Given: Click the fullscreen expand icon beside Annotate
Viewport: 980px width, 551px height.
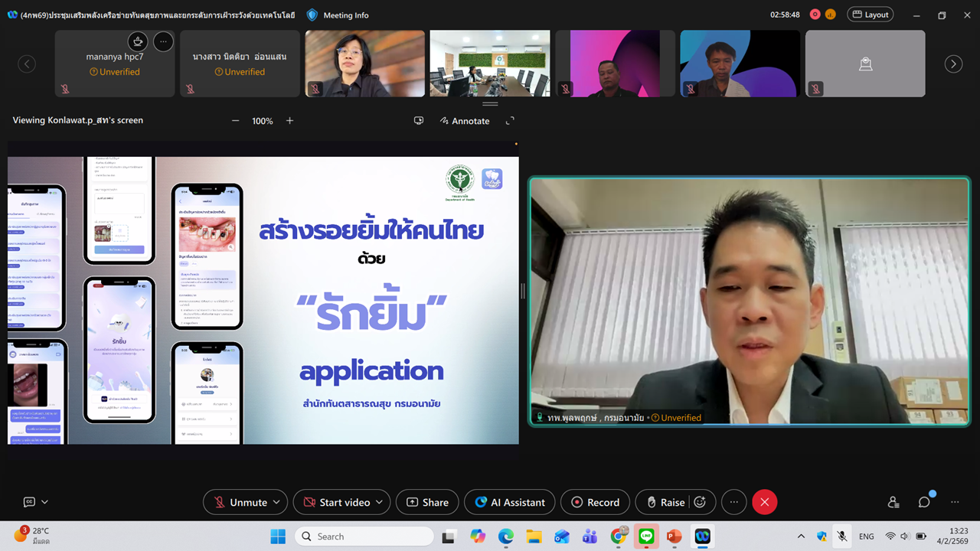Looking at the screenshot, I should [x=510, y=121].
